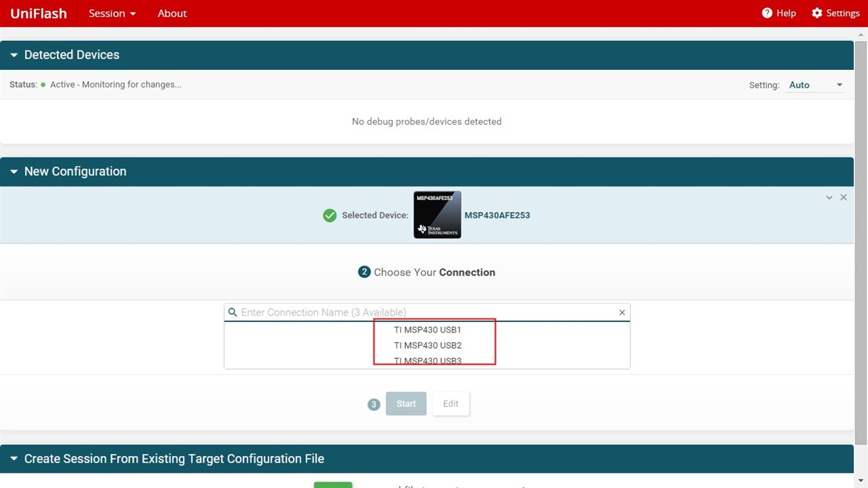Click the MSP430AFE253 device chip thumbnail
The height and width of the screenshot is (488, 868).
438,215
